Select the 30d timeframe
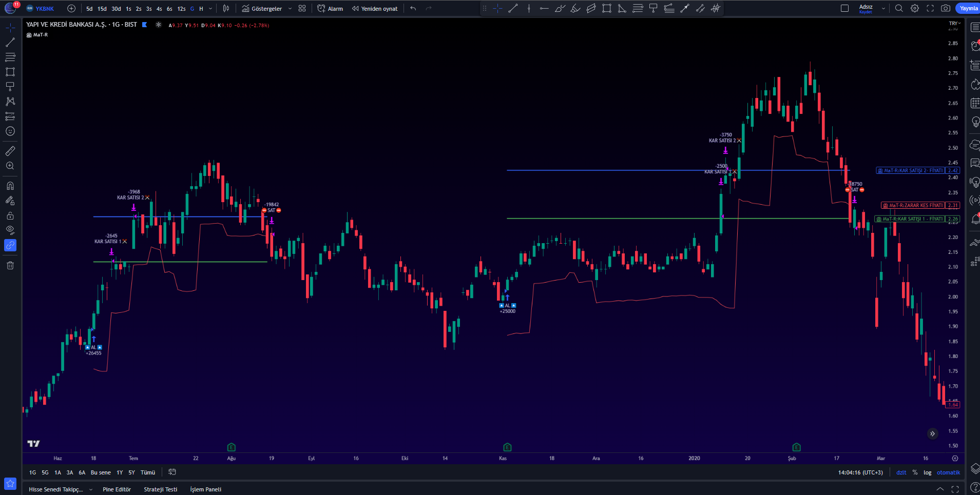The height and width of the screenshot is (495, 980). tap(117, 9)
